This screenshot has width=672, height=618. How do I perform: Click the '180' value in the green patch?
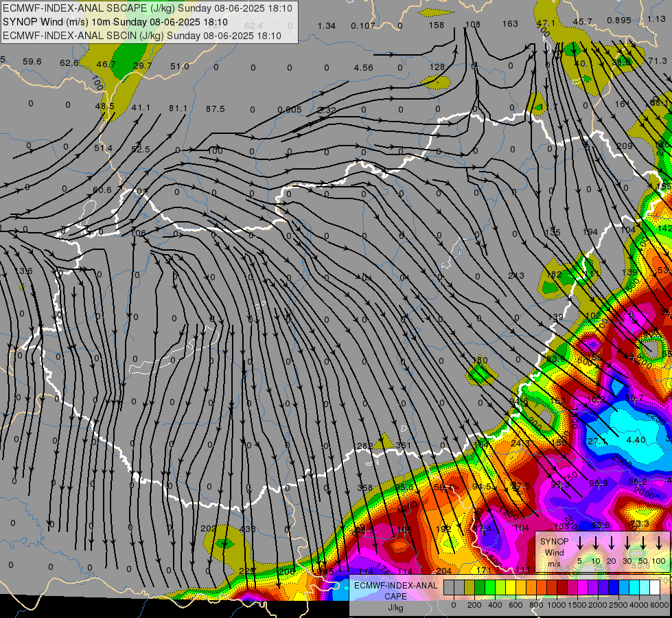(480, 360)
